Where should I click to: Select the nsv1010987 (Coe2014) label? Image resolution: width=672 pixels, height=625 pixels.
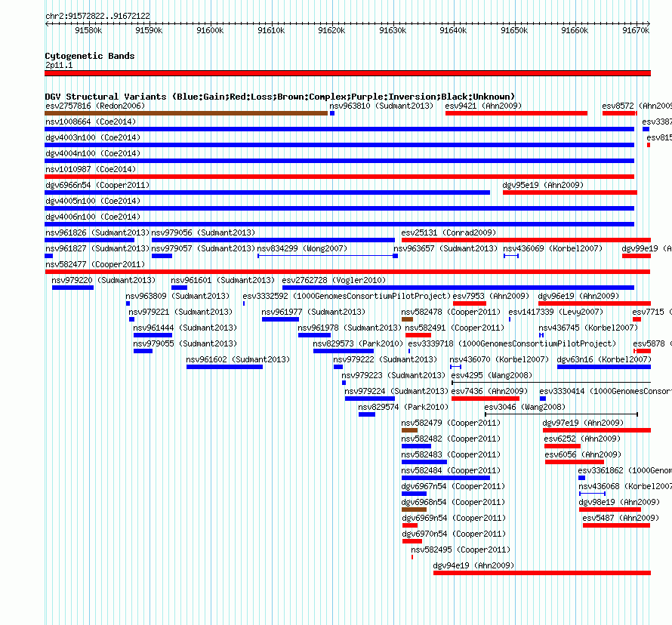point(91,169)
